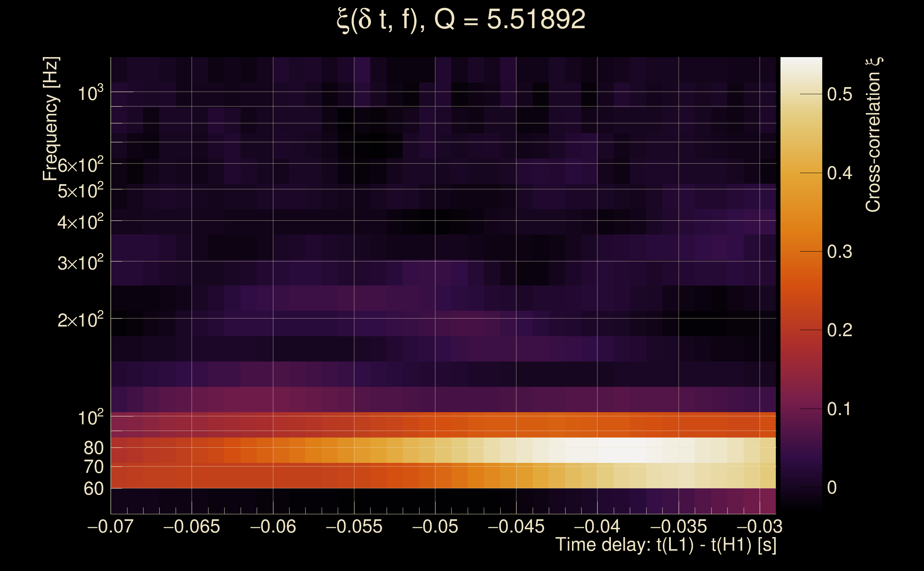
Task: Click the -0.05 tick label on the time axis
Action: click(435, 526)
